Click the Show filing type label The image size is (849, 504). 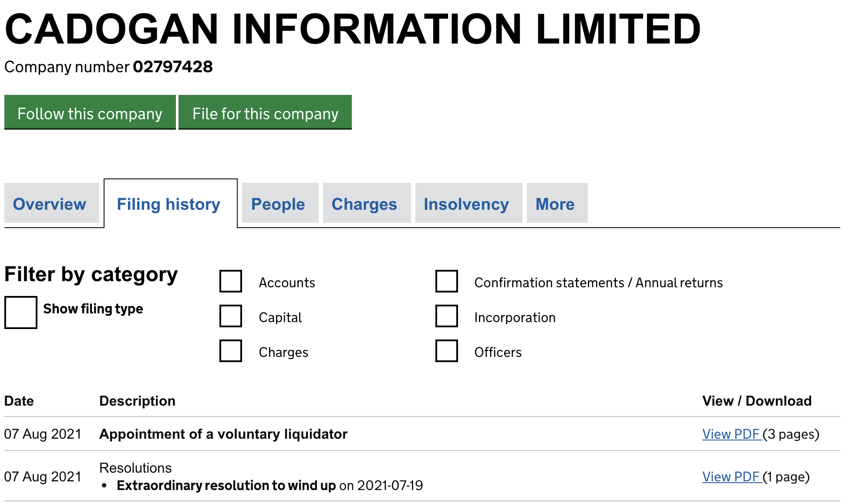pos(93,309)
